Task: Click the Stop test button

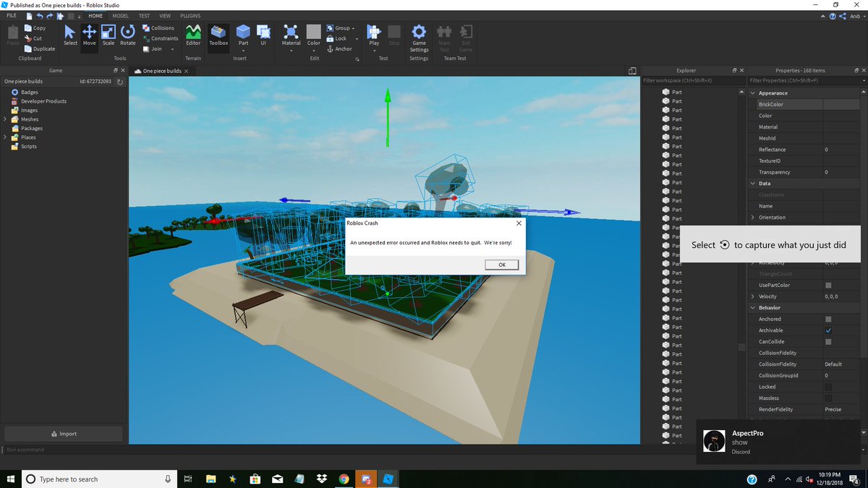Action: tap(394, 35)
